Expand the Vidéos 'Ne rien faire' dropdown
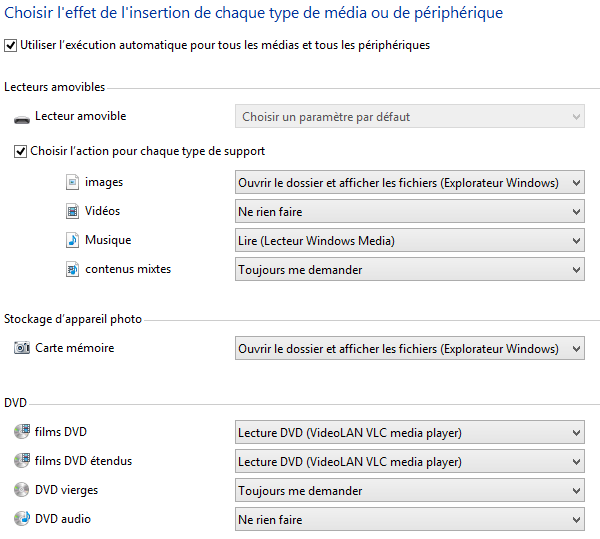Image resolution: width=600 pixels, height=539 pixels. 410,211
